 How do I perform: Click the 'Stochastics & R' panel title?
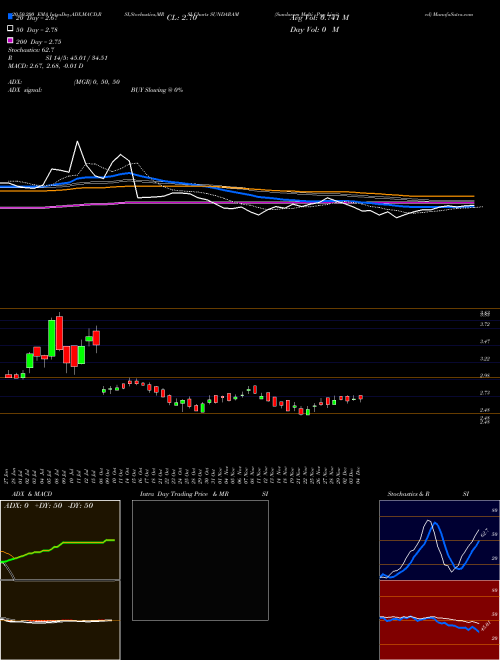coord(409,494)
